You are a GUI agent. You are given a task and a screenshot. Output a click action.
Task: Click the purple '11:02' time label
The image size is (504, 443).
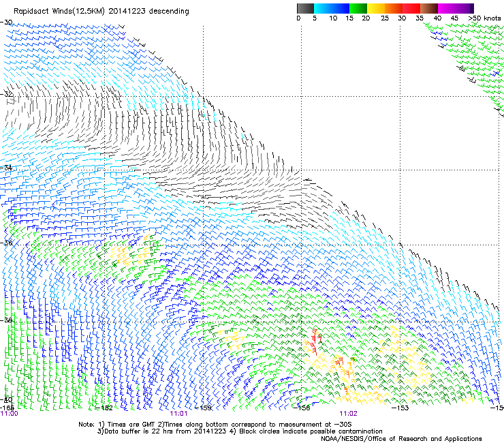(349, 414)
